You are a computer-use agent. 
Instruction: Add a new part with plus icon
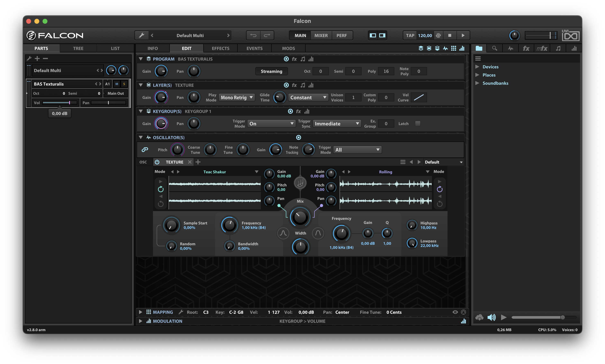(x=37, y=58)
